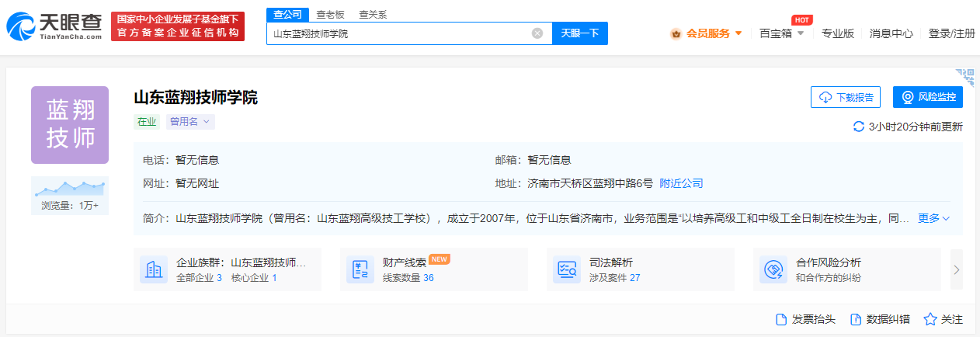980x337 pixels.
Task: Switch to the 查关系 tab
Action: tap(373, 15)
